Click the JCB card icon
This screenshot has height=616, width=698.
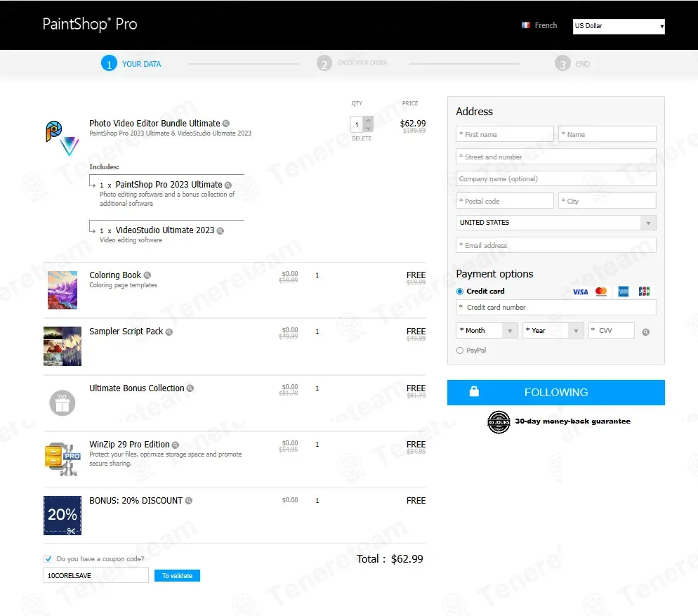[644, 291]
